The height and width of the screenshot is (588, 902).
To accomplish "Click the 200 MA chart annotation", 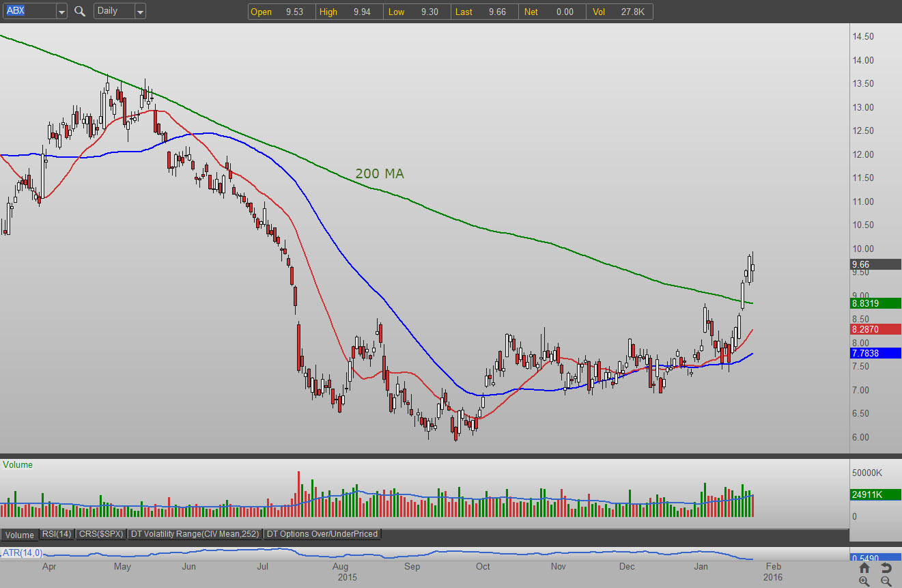I will pyautogui.click(x=380, y=174).
